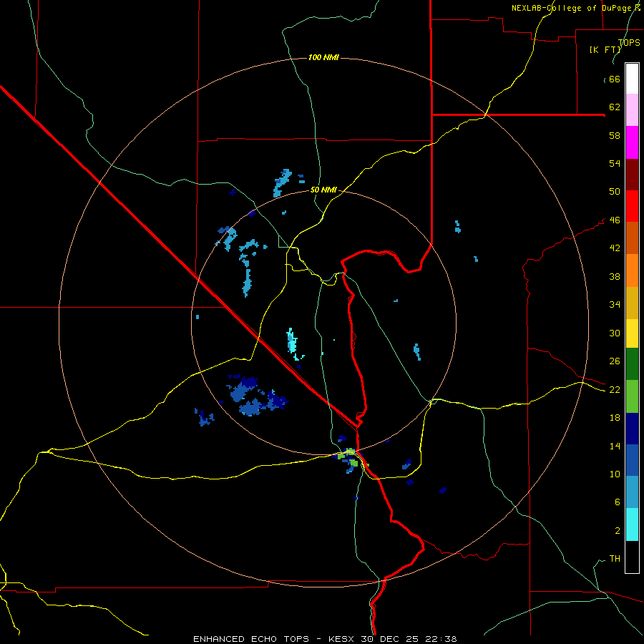644x644 pixels.
Task: Click the white 66+ kft legend swatch
Action: (632, 79)
